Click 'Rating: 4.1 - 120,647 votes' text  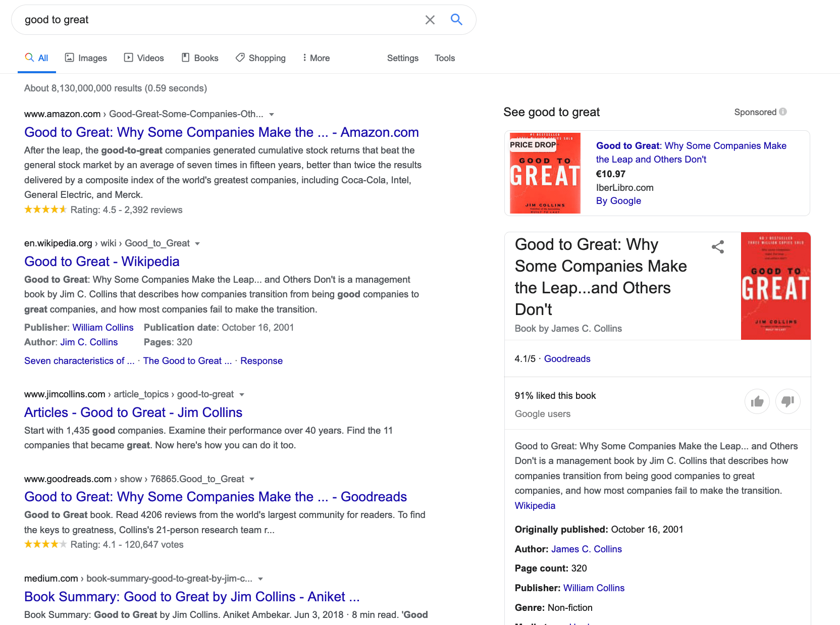click(x=127, y=545)
